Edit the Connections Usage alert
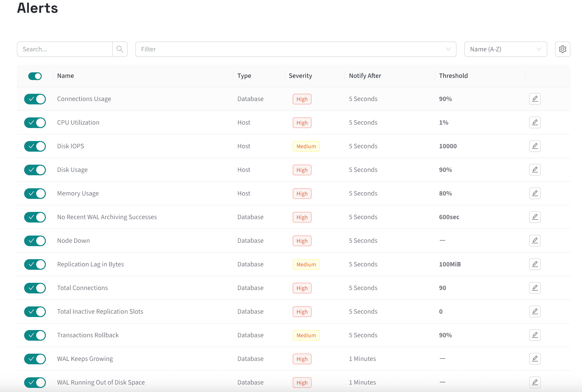 pyautogui.click(x=535, y=99)
